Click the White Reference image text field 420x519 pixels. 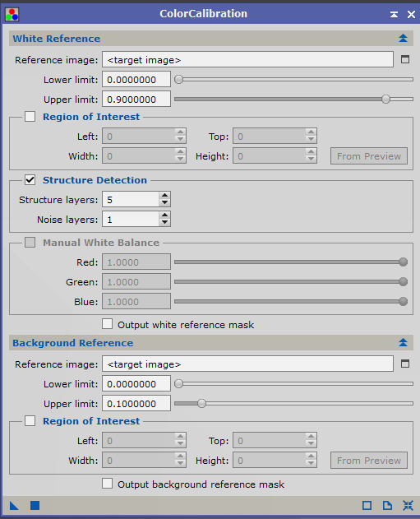tap(247, 59)
